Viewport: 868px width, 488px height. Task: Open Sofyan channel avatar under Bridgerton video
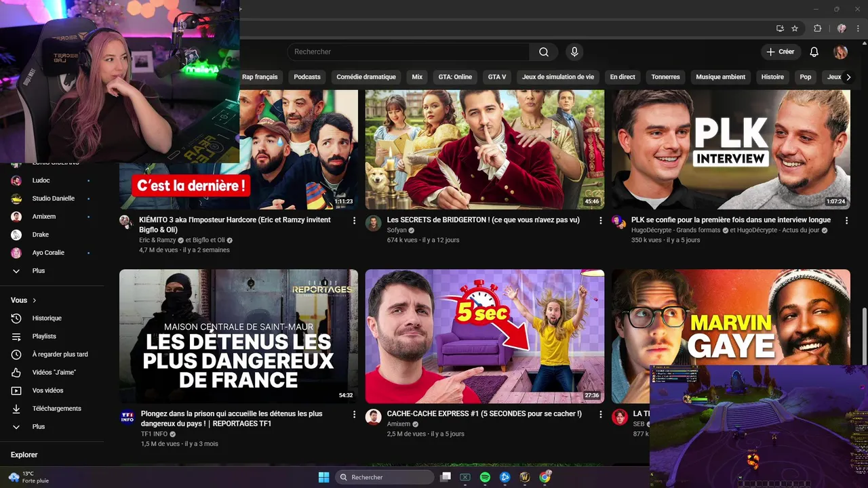[x=373, y=224]
